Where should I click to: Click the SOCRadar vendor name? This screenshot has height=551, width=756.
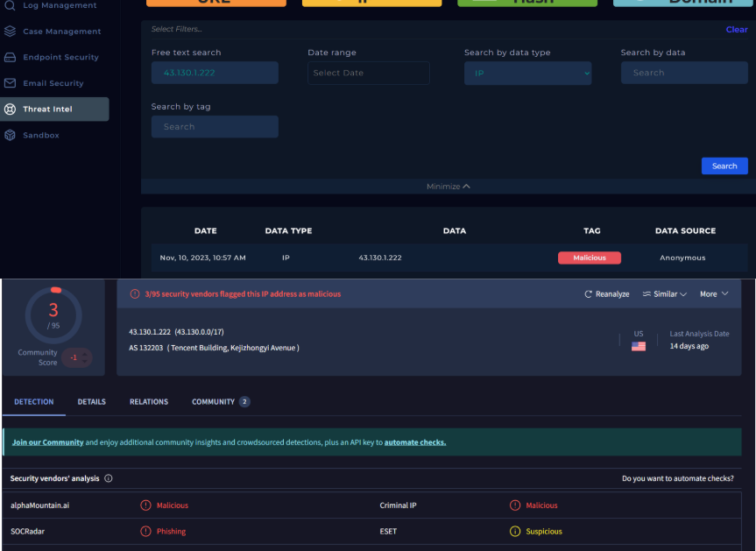(27, 531)
